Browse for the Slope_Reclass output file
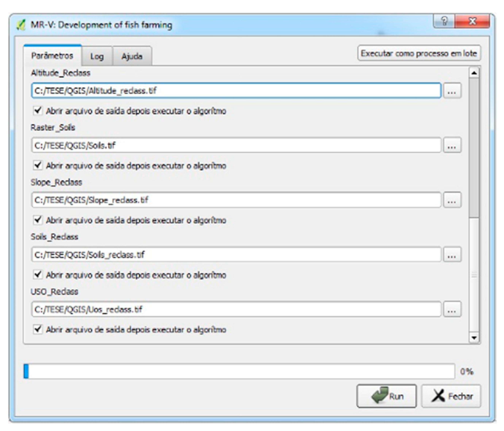Viewport: 504px width, 431px height. [452, 200]
